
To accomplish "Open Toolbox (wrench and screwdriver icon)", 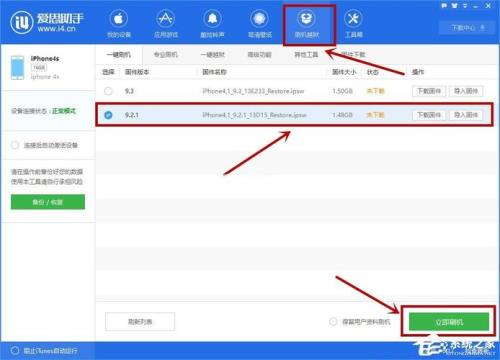I will tap(353, 24).
